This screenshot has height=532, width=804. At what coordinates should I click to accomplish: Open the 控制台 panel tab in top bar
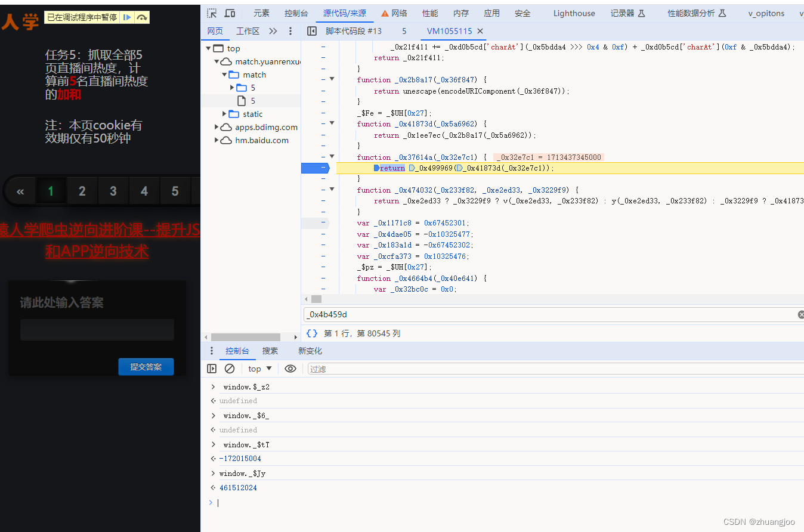[296, 13]
